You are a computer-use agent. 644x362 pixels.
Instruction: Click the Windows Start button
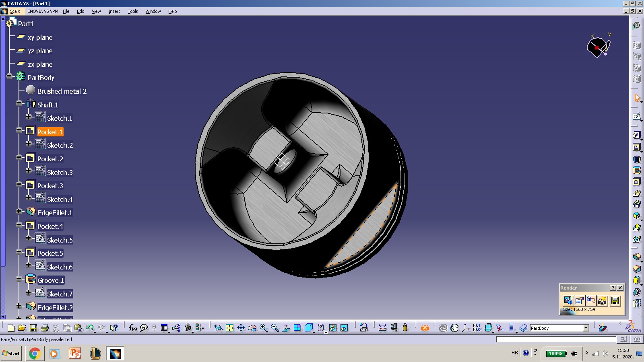(11, 354)
